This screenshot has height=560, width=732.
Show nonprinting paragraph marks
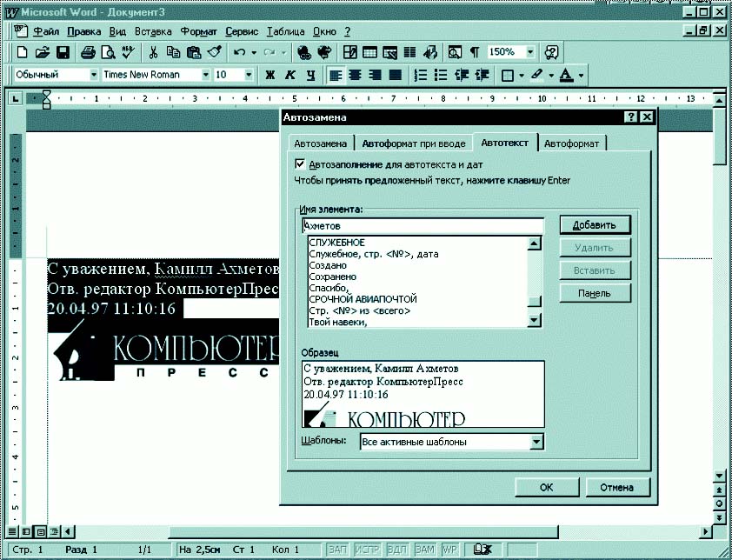[476, 52]
